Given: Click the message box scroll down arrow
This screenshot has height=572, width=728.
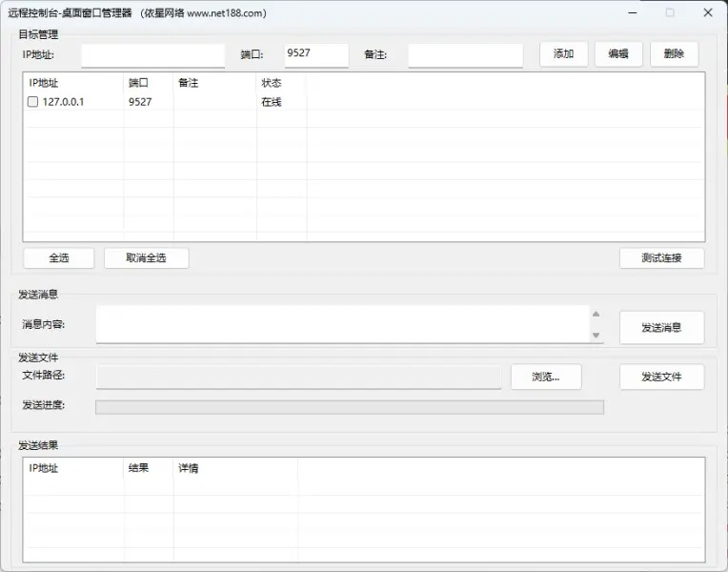Looking at the screenshot, I should pos(597,336).
